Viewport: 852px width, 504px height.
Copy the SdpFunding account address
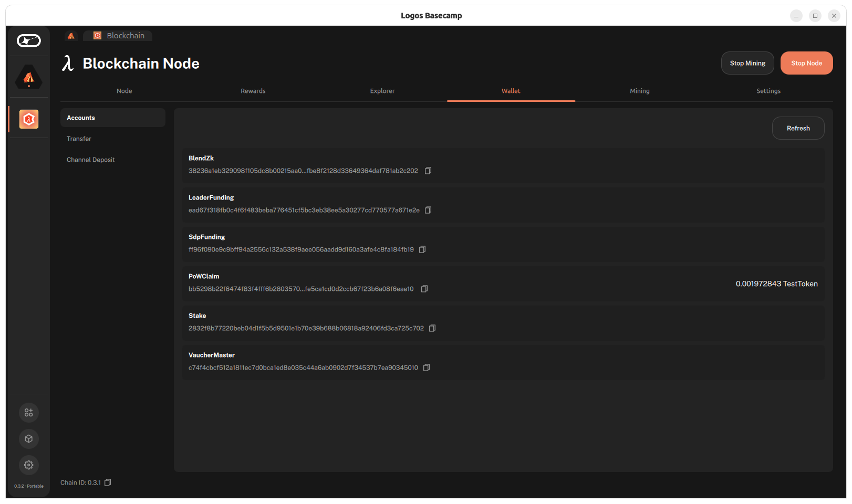point(422,249)
